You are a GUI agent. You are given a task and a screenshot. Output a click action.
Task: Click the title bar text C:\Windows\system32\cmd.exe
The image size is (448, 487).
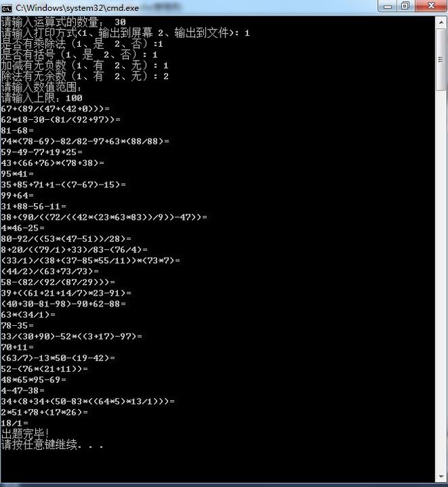(77, 8)
